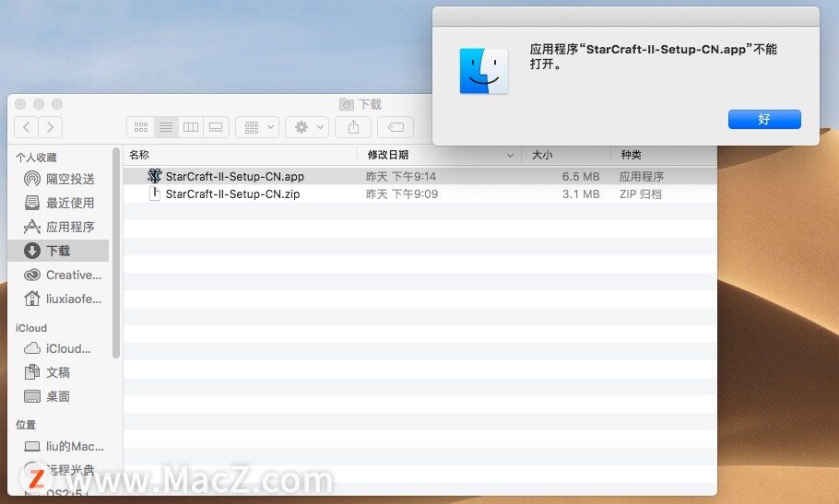Viewport: 839px width, 504px height.
Task: Click the zip archive file icon
Action: pyautogui.click(x=155, y=193)
